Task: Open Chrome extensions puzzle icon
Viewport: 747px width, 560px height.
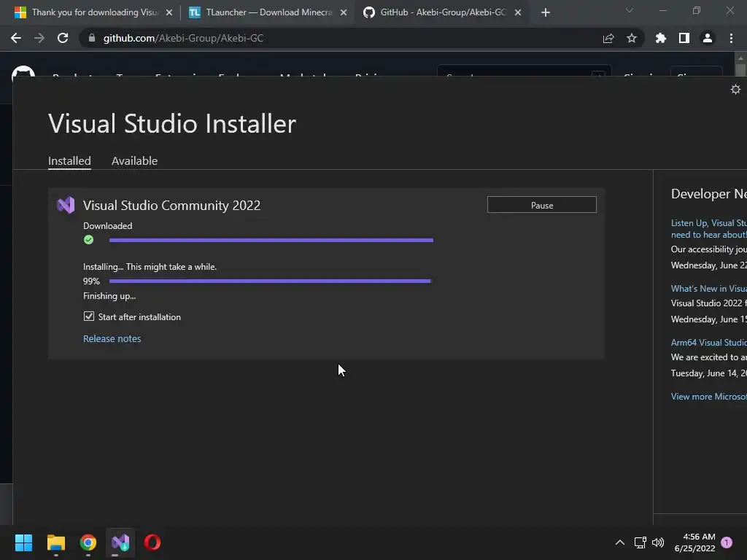Action: (x=660, y=38)
